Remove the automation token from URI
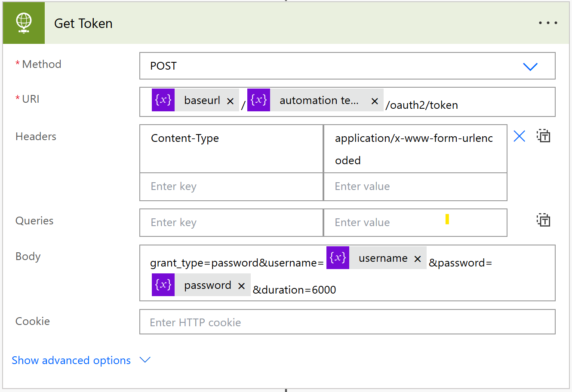 375,100
